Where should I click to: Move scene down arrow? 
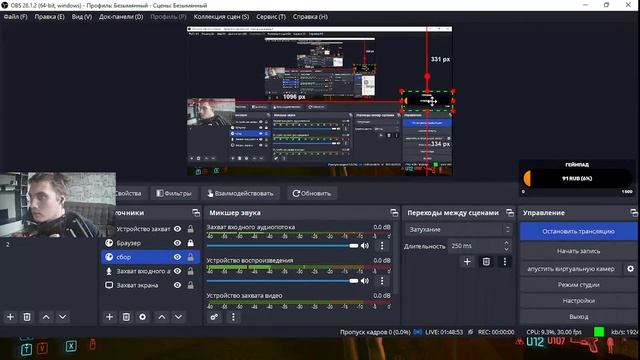click(x=62, y=317)
